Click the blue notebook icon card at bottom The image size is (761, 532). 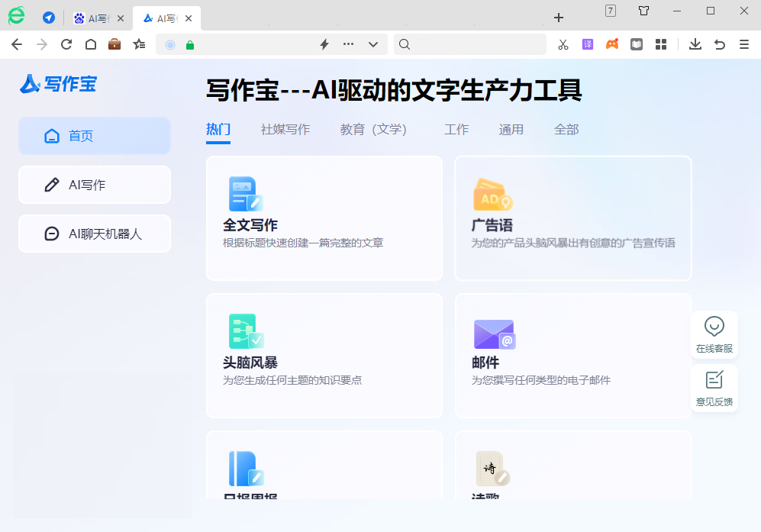click(x=324, y=465)
